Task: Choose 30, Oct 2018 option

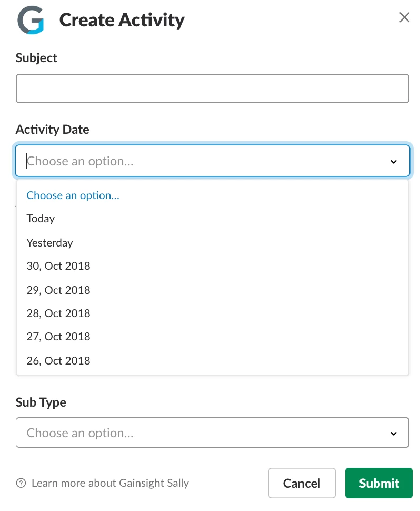Action: pyautogui.click(x=212, y=266)
